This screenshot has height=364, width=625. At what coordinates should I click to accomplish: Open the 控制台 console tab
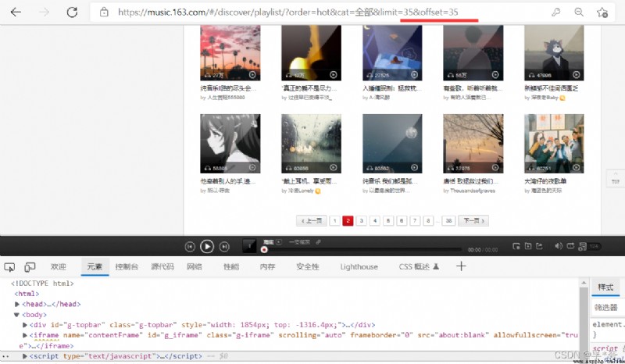pyautogui.click(x=127, y=266)
